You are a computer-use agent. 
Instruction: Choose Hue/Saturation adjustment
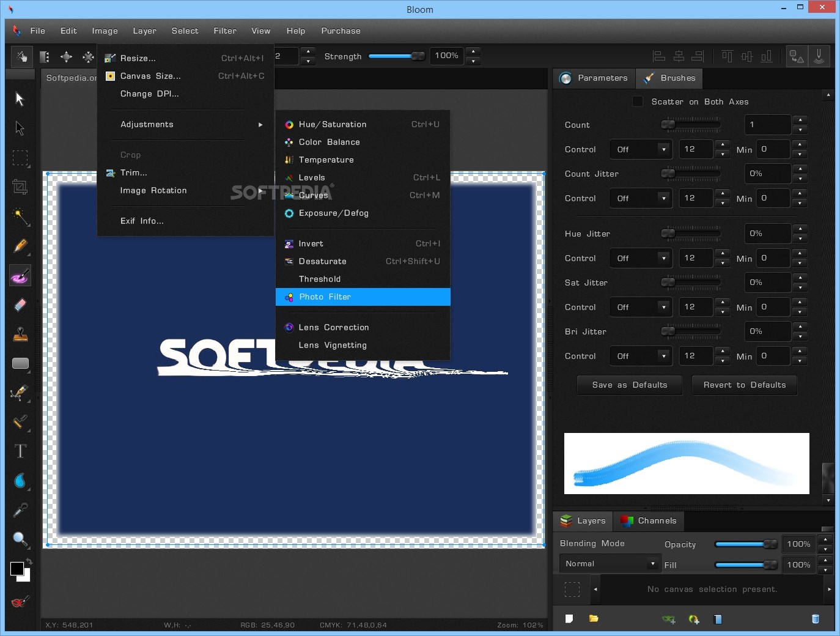[x=363, y=124]
